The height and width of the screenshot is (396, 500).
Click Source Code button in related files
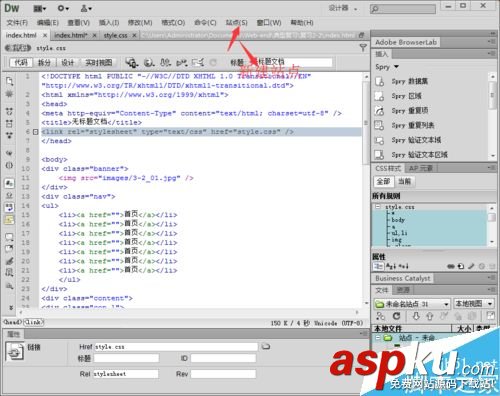pos(18,48)
